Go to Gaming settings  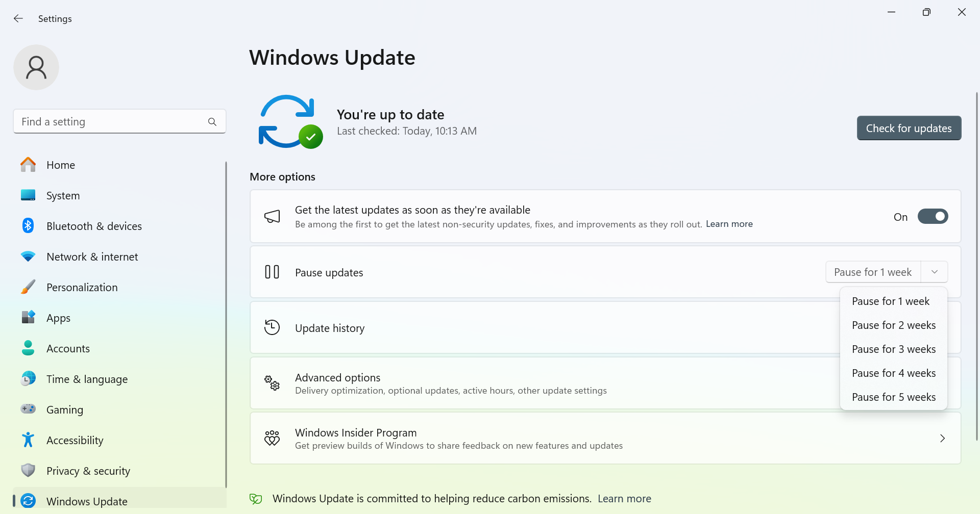pyautogui.click(x=119, y=409)
